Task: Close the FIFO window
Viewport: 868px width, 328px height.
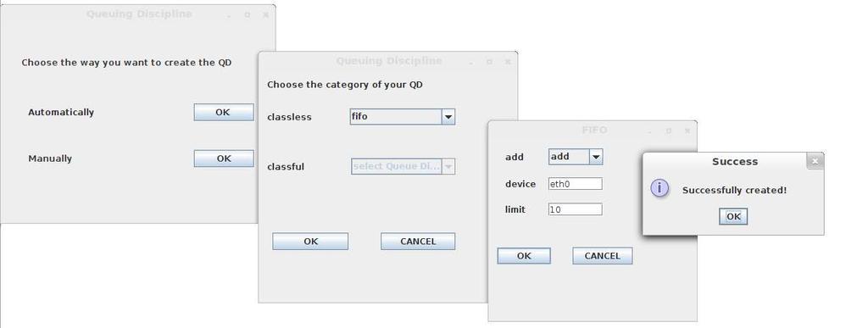Action: point(687,131)
